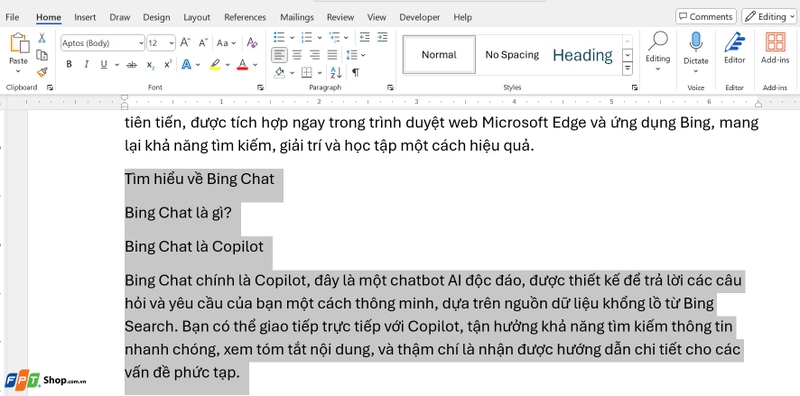Open the Font dialog launcher
The height and width of the screenshot is (396, 800).
pyautogui.click(x=261, y=87)
